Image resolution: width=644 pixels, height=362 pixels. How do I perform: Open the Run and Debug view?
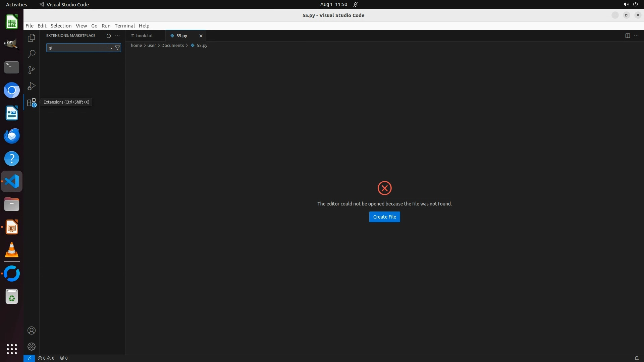32,86
